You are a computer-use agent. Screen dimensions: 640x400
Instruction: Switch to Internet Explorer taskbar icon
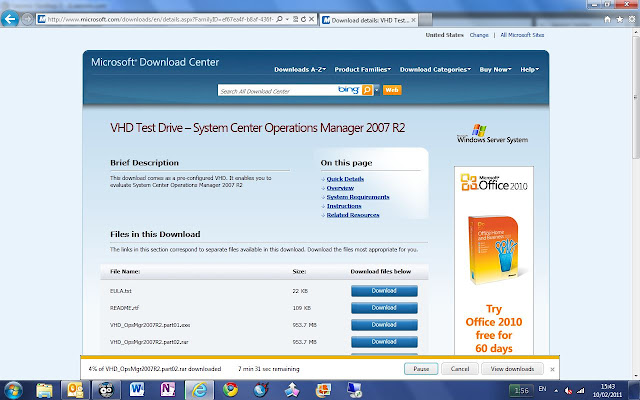point(199,390)
